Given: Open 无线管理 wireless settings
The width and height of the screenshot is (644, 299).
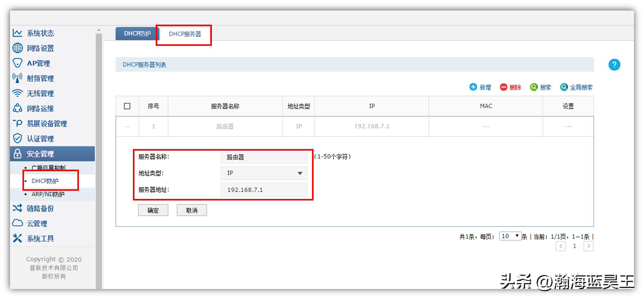Looking at the screenshot, I should (37, 93).
